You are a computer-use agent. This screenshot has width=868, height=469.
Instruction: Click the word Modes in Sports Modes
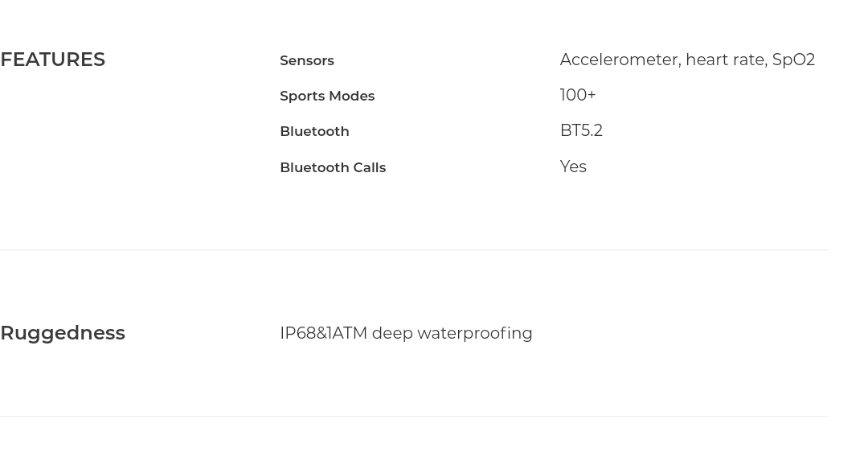click(x=351, y=96)
